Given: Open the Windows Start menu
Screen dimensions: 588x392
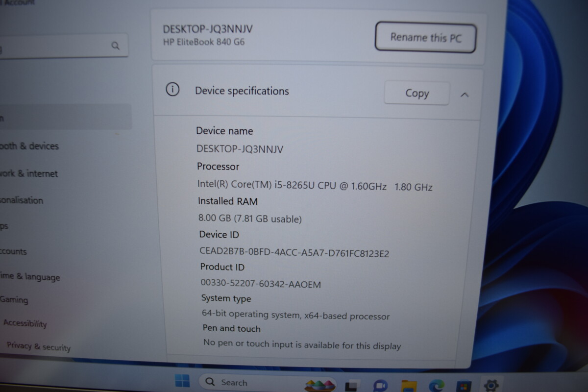Looking at the screenshot, I should coord(182,381).
